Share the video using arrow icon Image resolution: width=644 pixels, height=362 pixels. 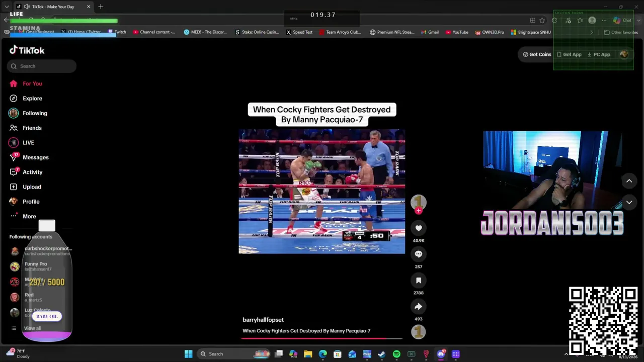tap(418, 307)
